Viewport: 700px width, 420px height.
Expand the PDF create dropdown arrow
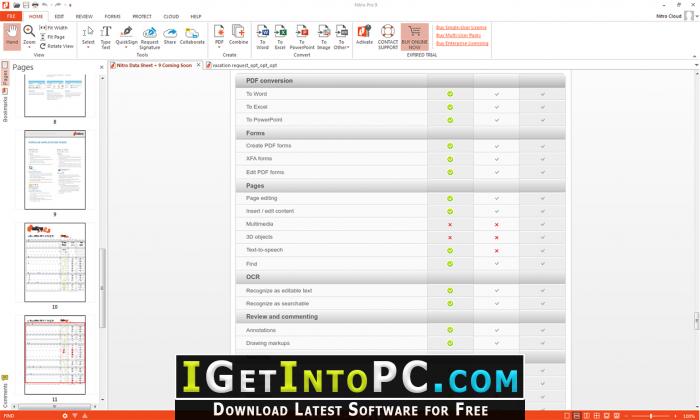[219, 47]
